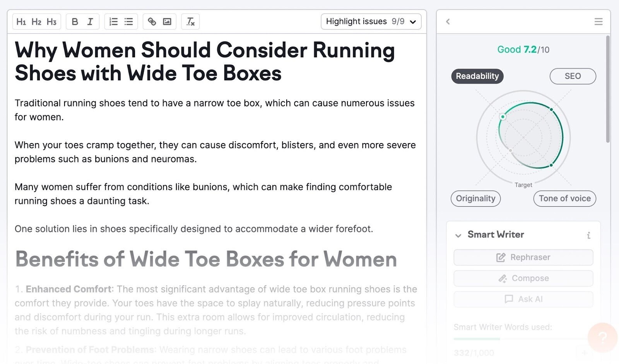Toggle bold formatting

(75, 22)
